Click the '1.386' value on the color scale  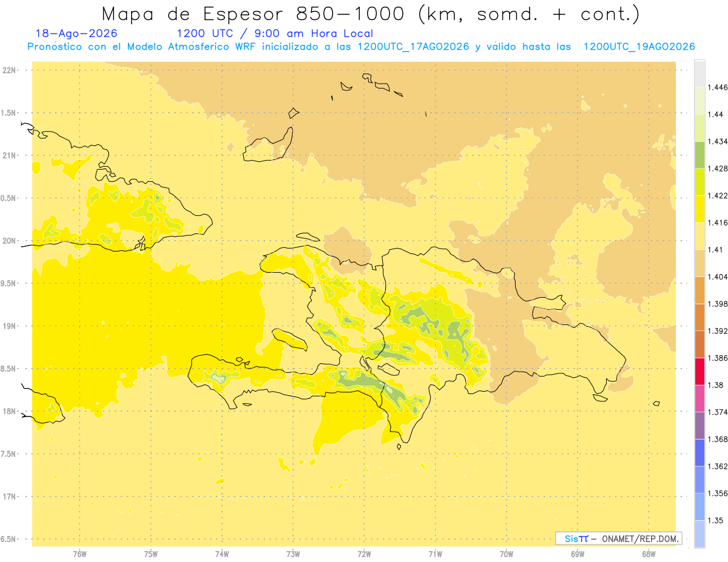(718, 358)
